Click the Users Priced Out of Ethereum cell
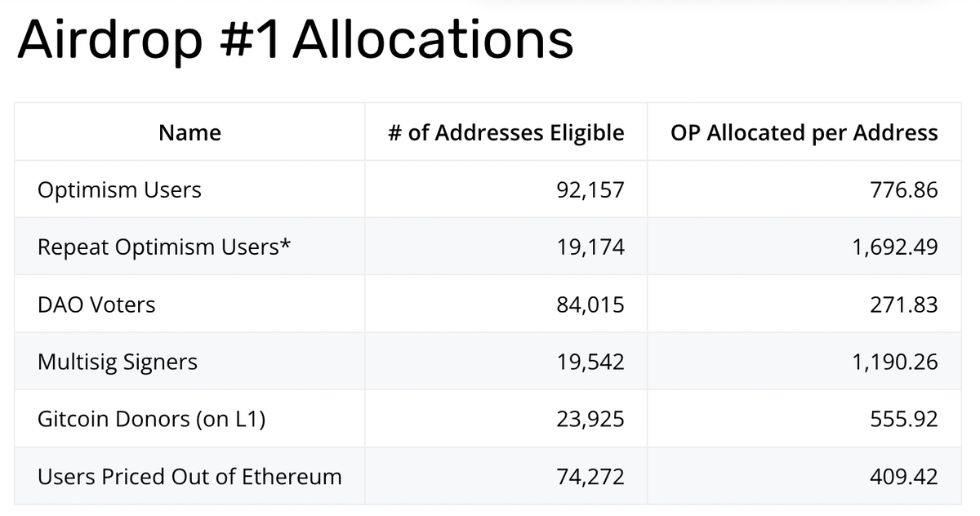Viewport: 980px width, 516px height. (x=189, y=477)
